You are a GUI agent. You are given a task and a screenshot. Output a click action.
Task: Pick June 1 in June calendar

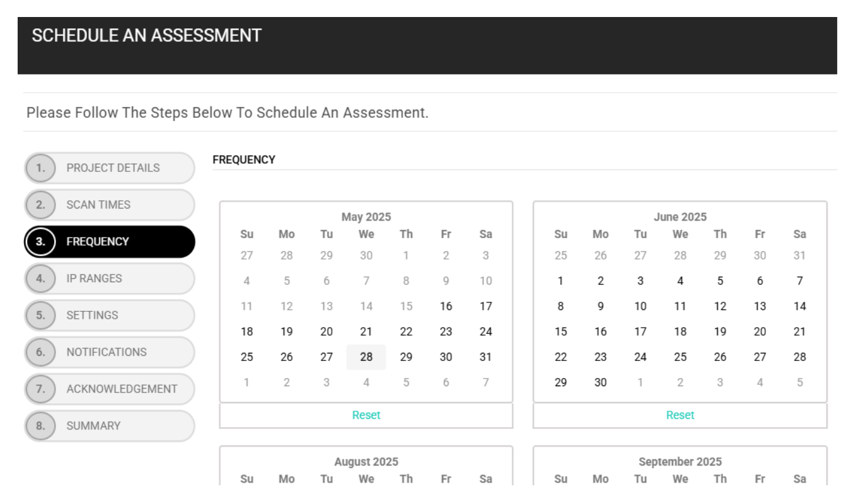tap(561, 282)
